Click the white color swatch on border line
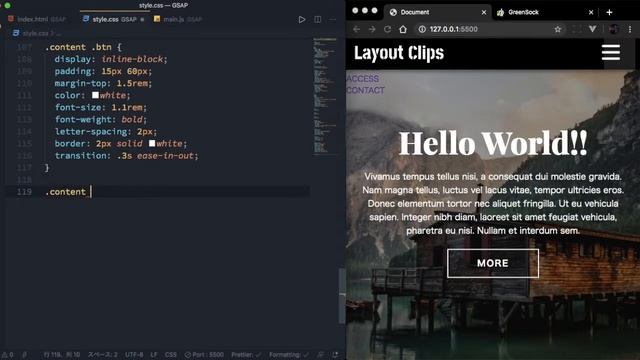Image resolution: width=640 pixels, height=360 pixels. tap(152, 143)
